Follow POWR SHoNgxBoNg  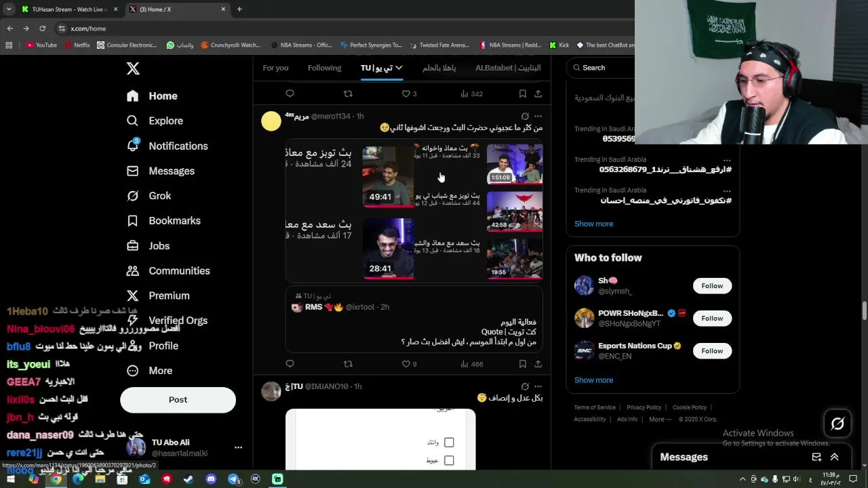[x=712, y=319]
